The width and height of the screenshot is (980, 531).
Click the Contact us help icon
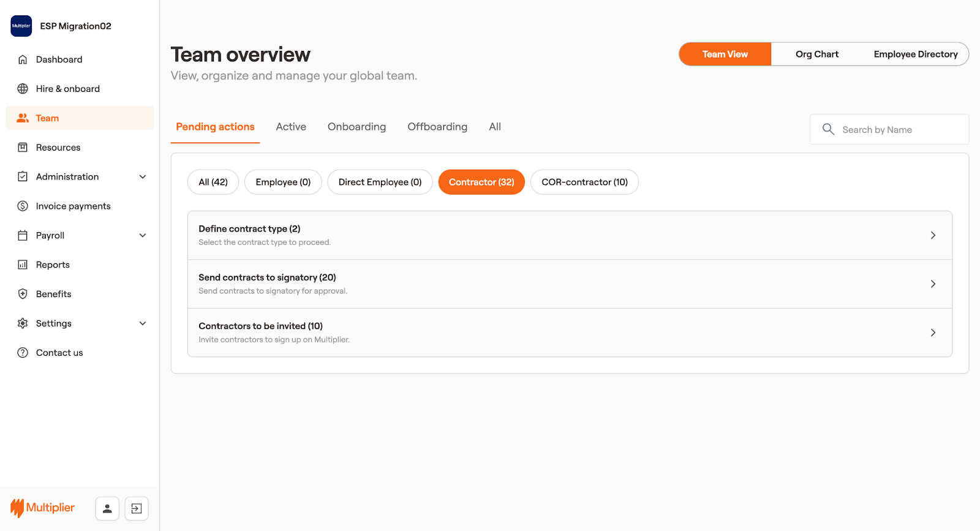point(23,353)
